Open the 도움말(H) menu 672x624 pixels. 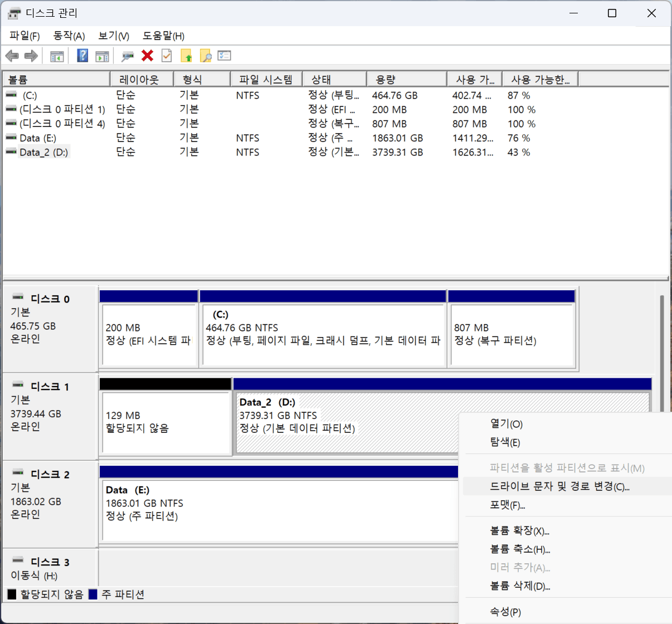[163, 36]
